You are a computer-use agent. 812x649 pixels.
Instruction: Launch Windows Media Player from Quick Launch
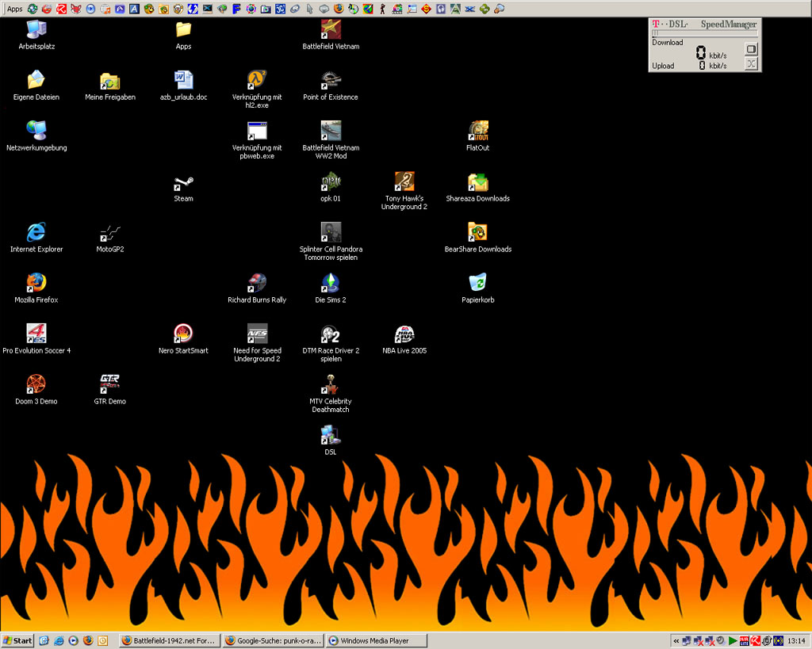point(74,641)
